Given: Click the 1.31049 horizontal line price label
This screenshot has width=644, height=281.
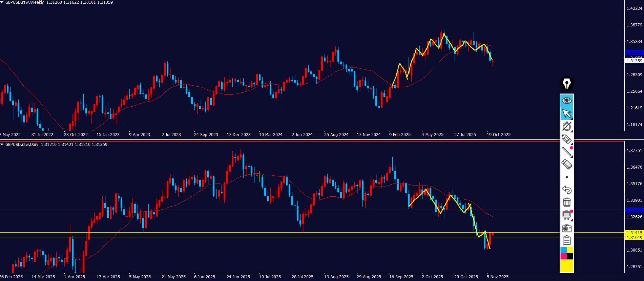Looking at the screenshot, I should 634,238.
